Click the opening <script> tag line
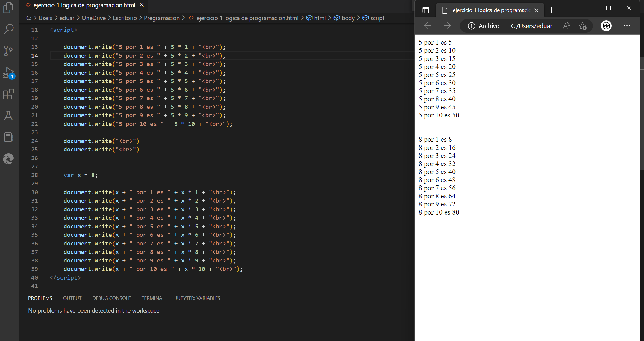Screen dimensions: 644x341 click(63, 30)
